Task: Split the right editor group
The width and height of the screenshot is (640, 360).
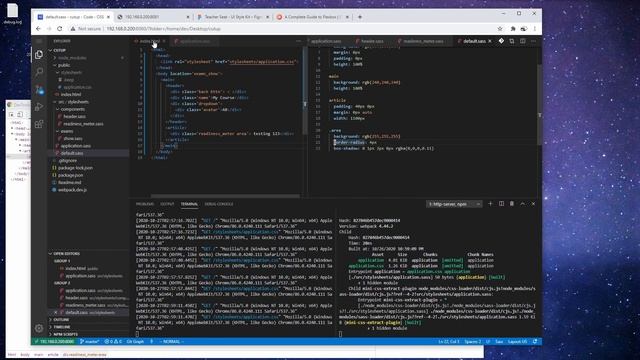Action: coord(522,41)
